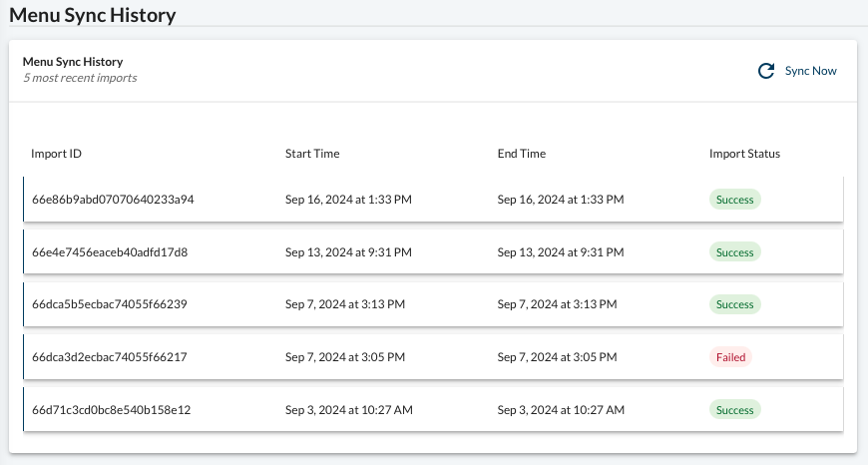Screen dimensions: 868x465
Task: Click Success badge for Sep 13 import
Action: 735,252
